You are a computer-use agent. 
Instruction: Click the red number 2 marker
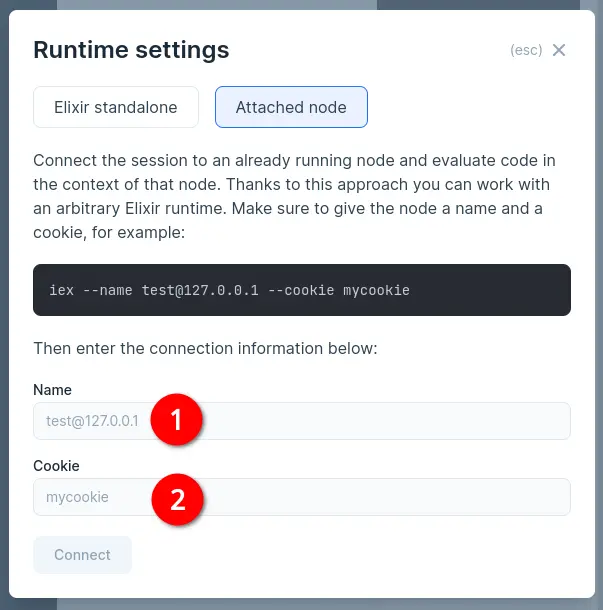[177, 498]
